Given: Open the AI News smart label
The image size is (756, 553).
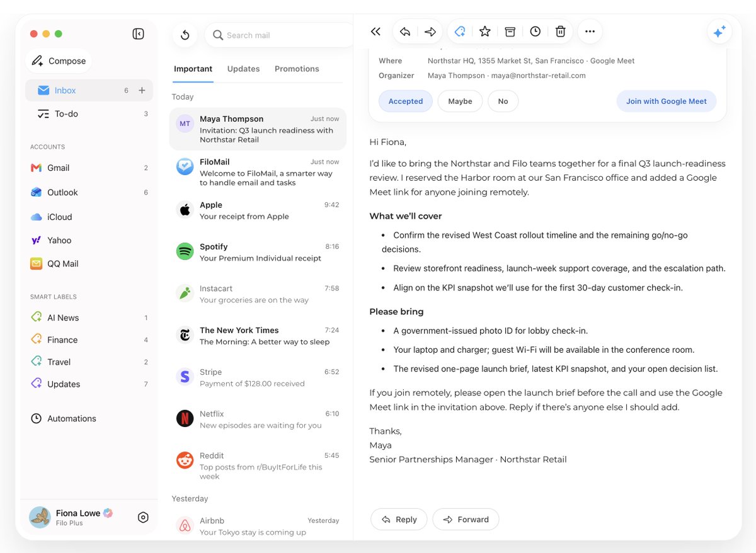Looking at the screenshot, I should [x=88, y=318].
